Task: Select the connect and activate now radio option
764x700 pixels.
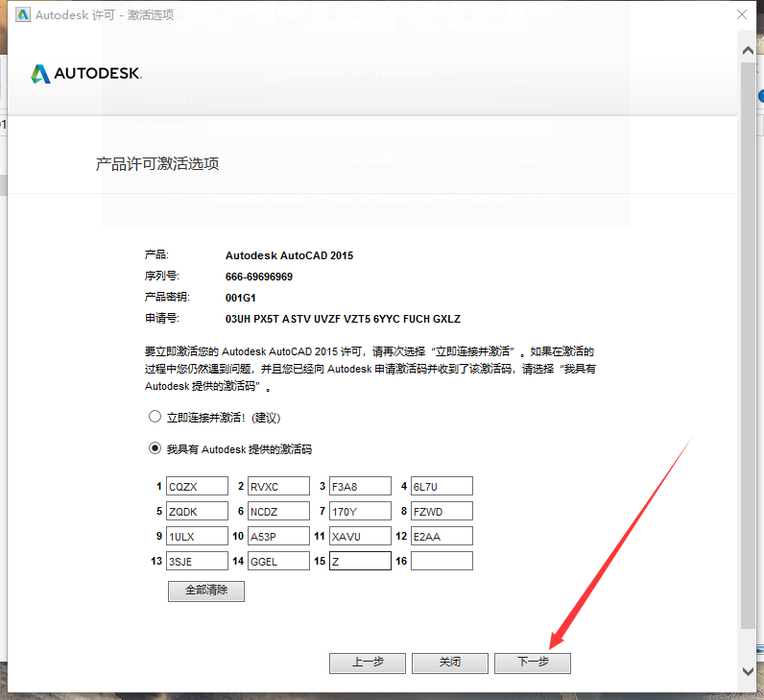Action: [x=155, y=417]
